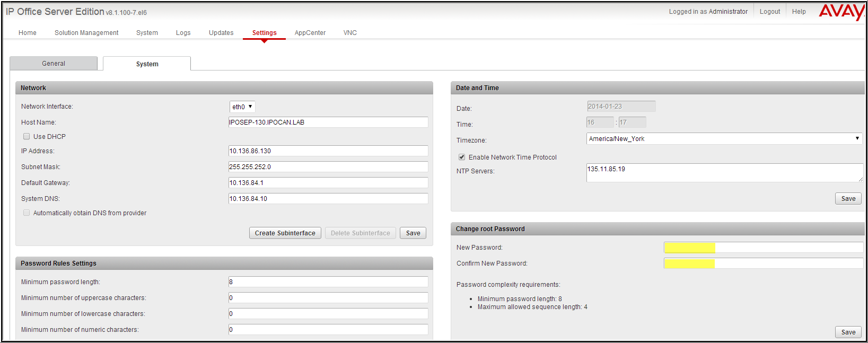Image resolution: width=868 pixels, height=343 pixels.
Task: Check Automatically obtain DNS from provider
Action: 27,213
